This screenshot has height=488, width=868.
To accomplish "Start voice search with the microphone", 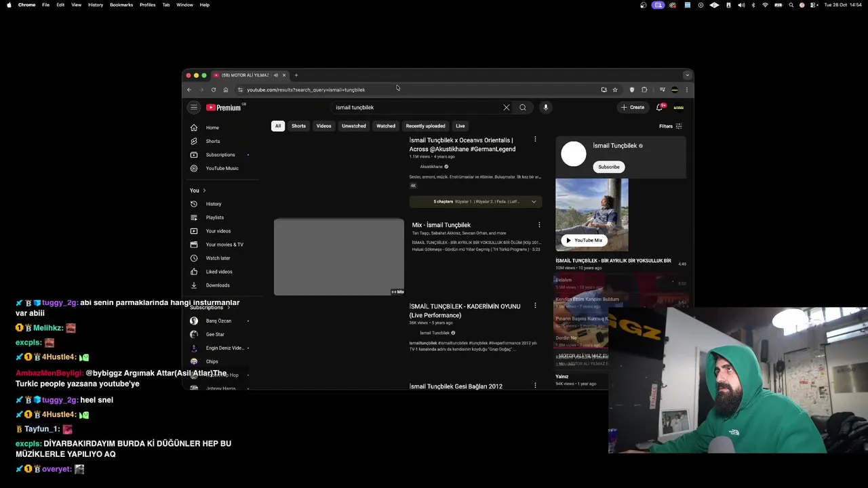I will click(545, 107).
